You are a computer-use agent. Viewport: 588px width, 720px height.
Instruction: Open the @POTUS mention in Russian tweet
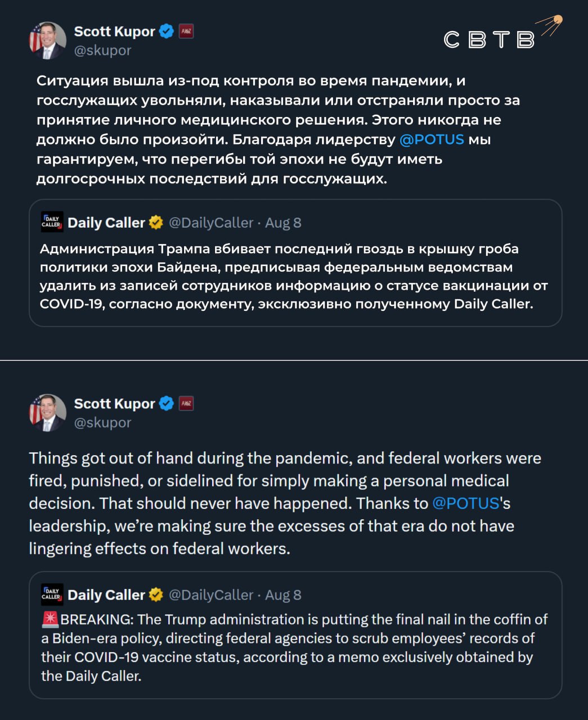432,139
